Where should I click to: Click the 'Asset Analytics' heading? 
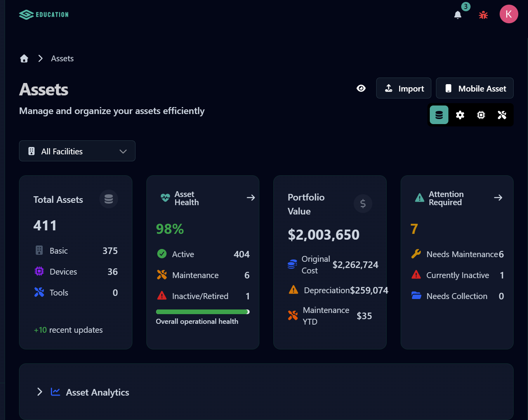[97, 392]
